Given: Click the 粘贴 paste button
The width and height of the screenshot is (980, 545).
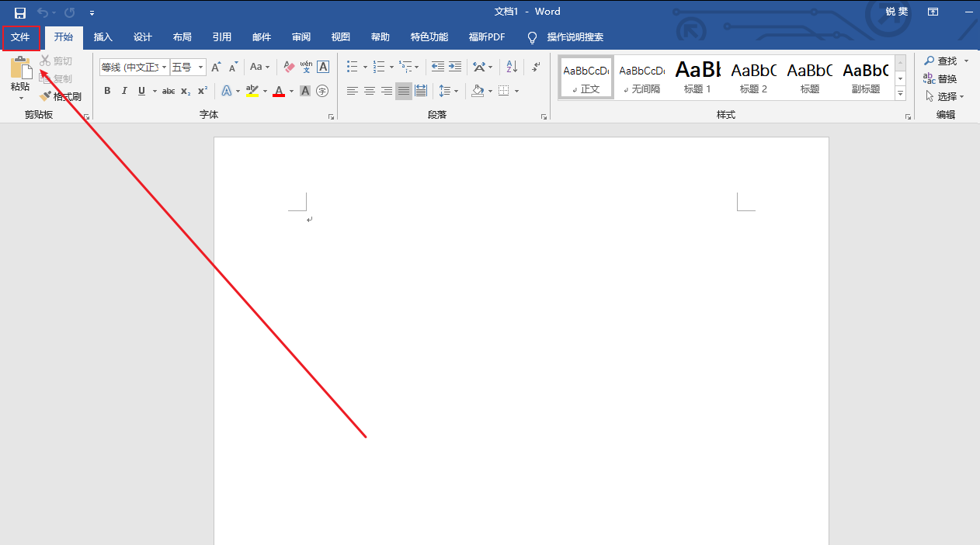Looking at the screenshot, I should pos(20,78).
